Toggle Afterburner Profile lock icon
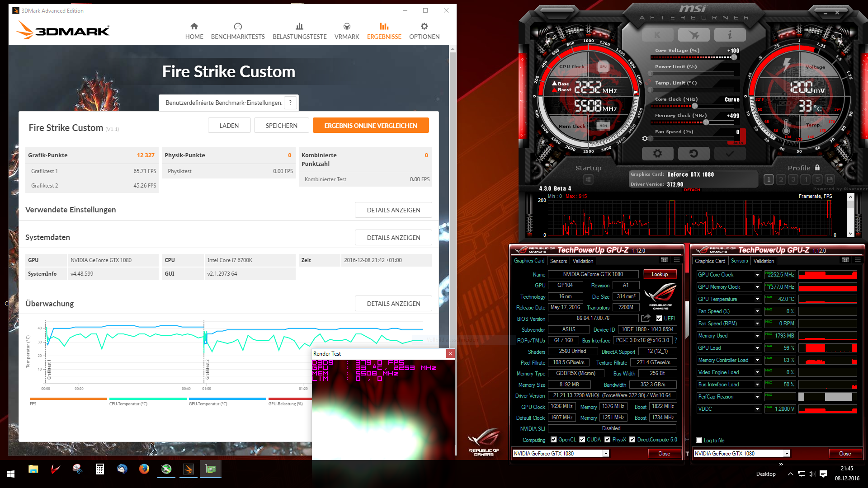 [817, 168]
